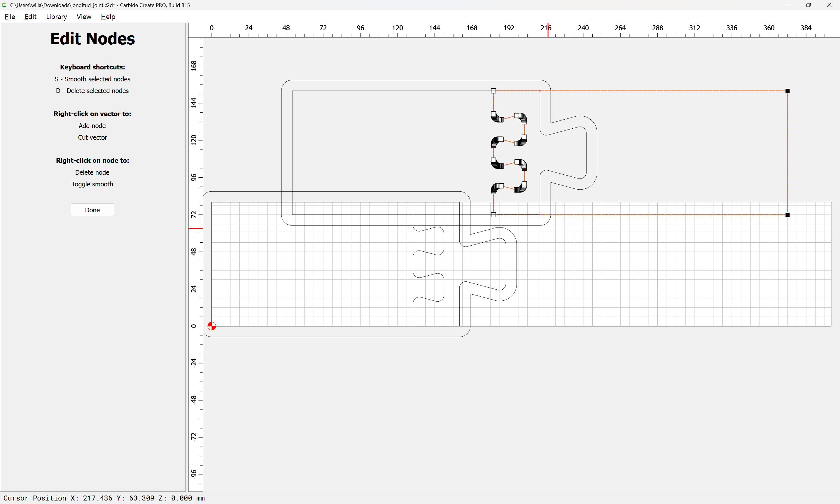
Task: Click the Carbide Create app icon in the title bar
Action: (4, 5)
